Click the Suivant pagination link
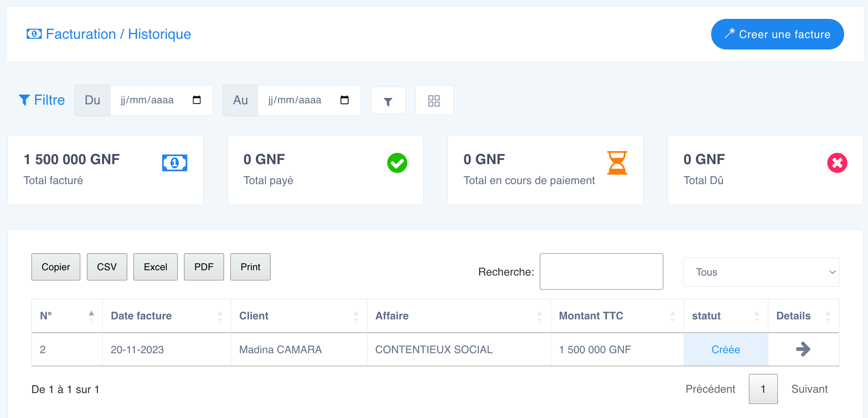868x418 pixels. click(809, 389)
